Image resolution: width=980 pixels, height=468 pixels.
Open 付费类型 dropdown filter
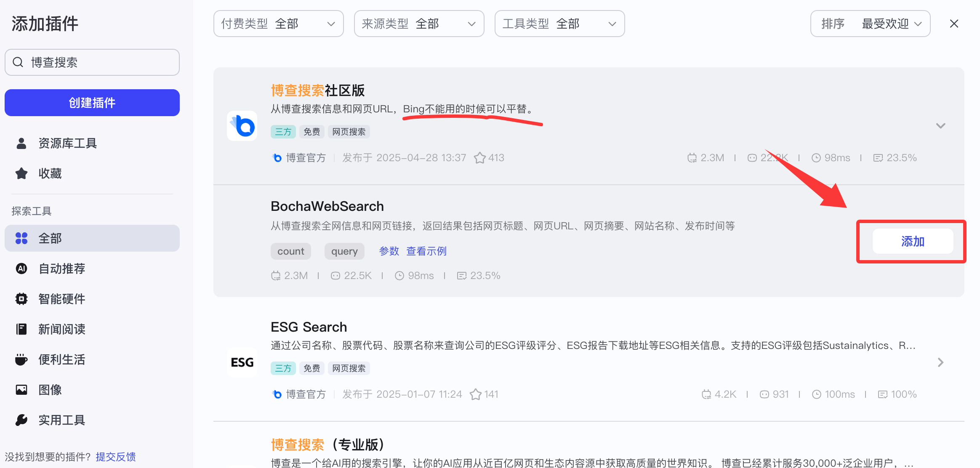[x=278, y=24]
